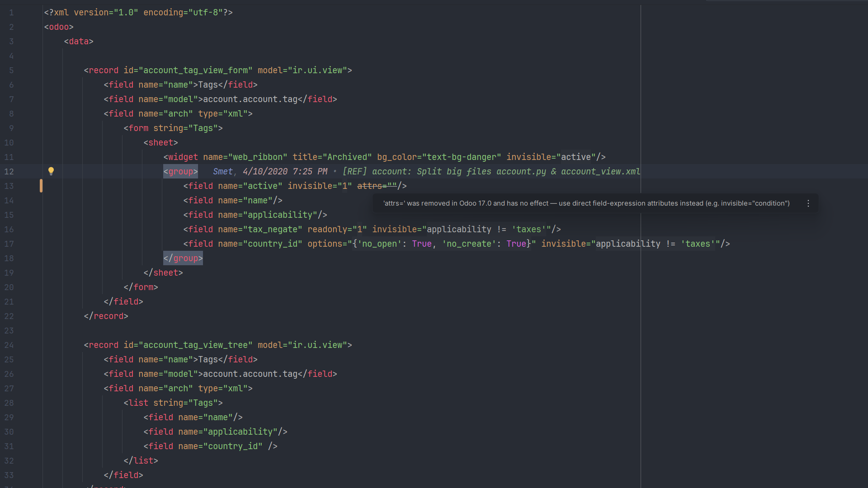Click field name "active" on line 13

pos(263,186)
